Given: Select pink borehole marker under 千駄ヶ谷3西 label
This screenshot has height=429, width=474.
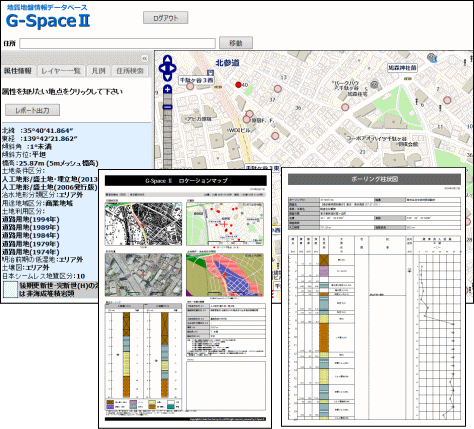Looking at the screenshot, I should click(190, 87).
